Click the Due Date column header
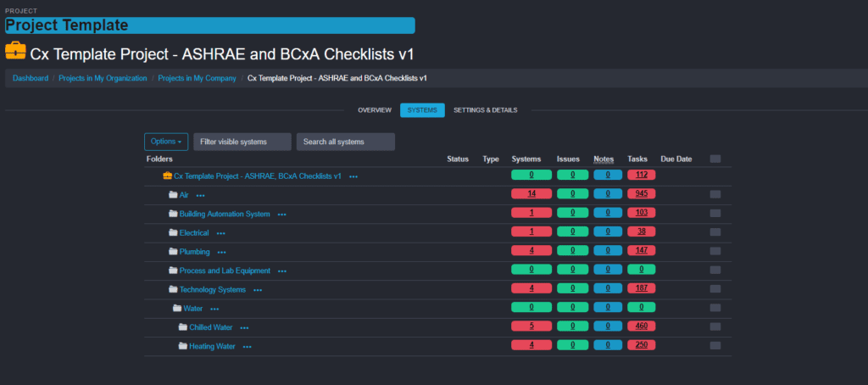The image size is (868, 385). pyautogui.click(x=676, y=159)
